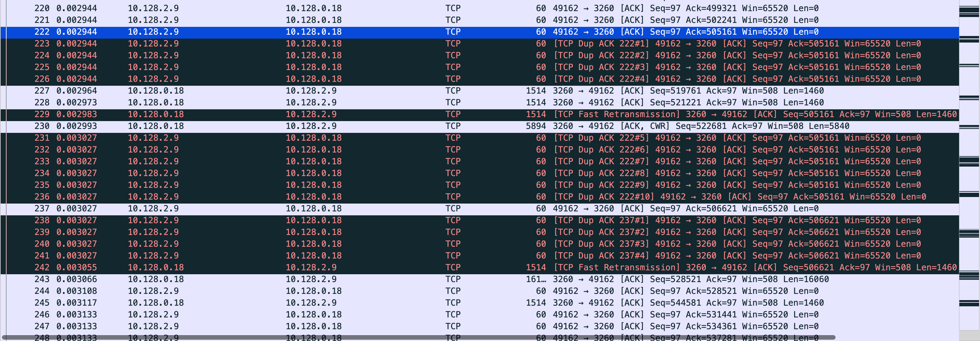The height and width of the screenshot is (341, 980).
Task: Select packet 247 with Ack=534361
Action: [x=479, y=327]
